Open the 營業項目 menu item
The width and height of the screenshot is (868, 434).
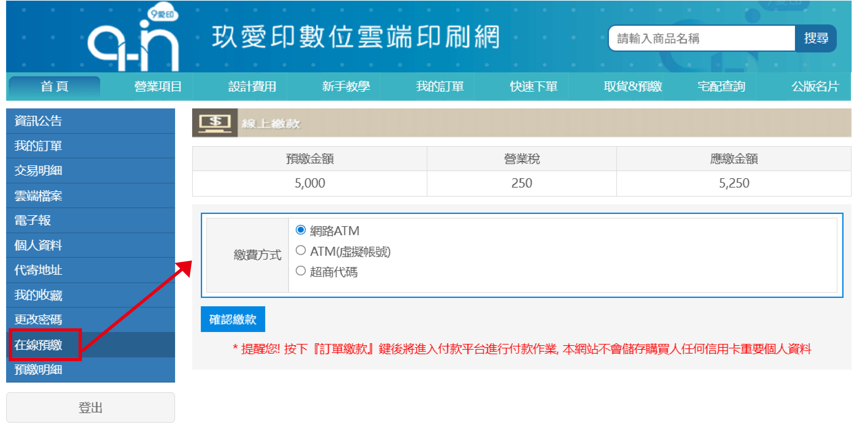coord(158,87)
